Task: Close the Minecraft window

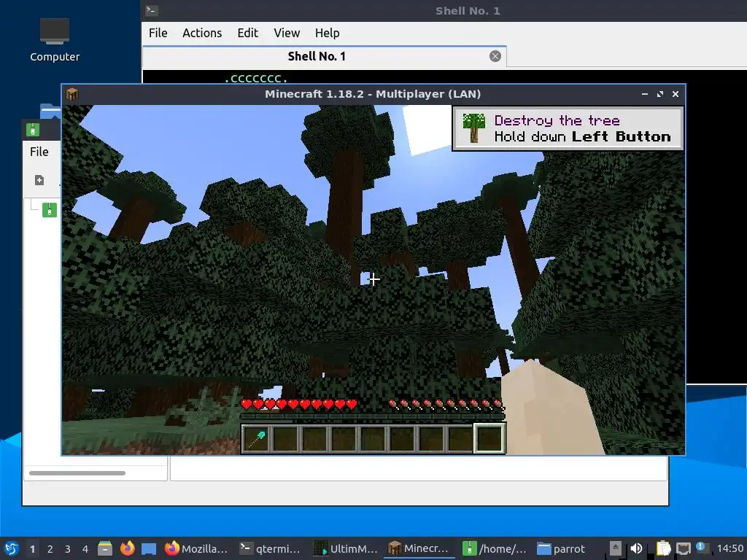Action: 675,94
